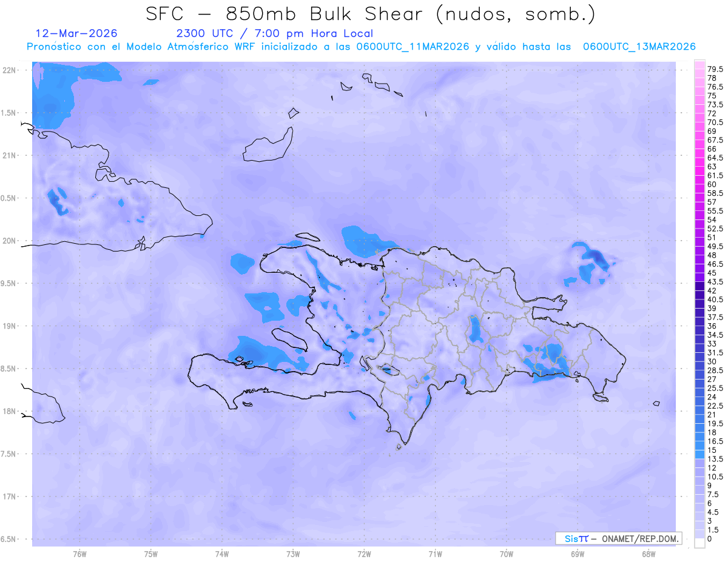Click the '8.5N' latitude label
728x562 pixels.
pyautogui.click(x=9, y=369)
